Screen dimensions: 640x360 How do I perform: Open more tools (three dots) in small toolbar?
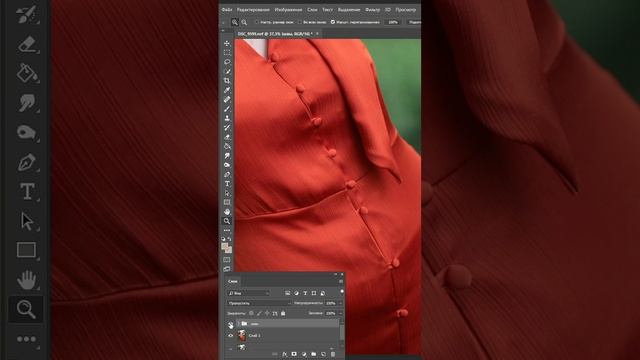[227, 230]
